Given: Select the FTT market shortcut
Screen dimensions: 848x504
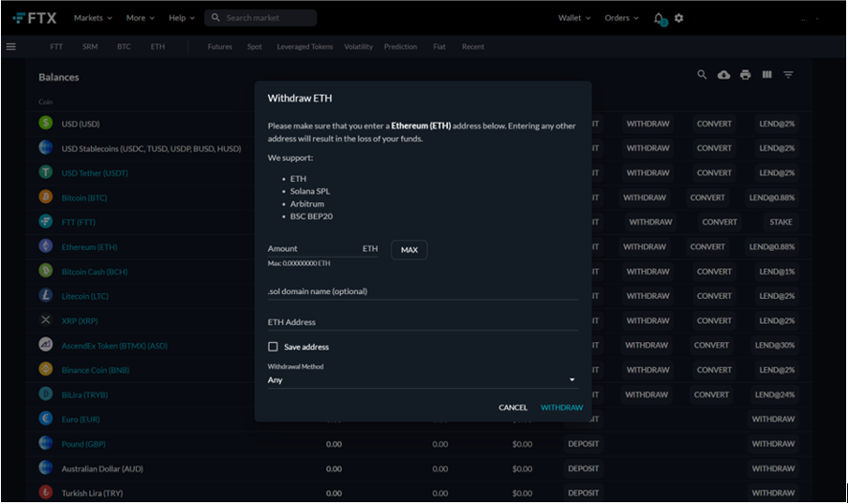Looking at the screenshot, I should coord(56,47).
